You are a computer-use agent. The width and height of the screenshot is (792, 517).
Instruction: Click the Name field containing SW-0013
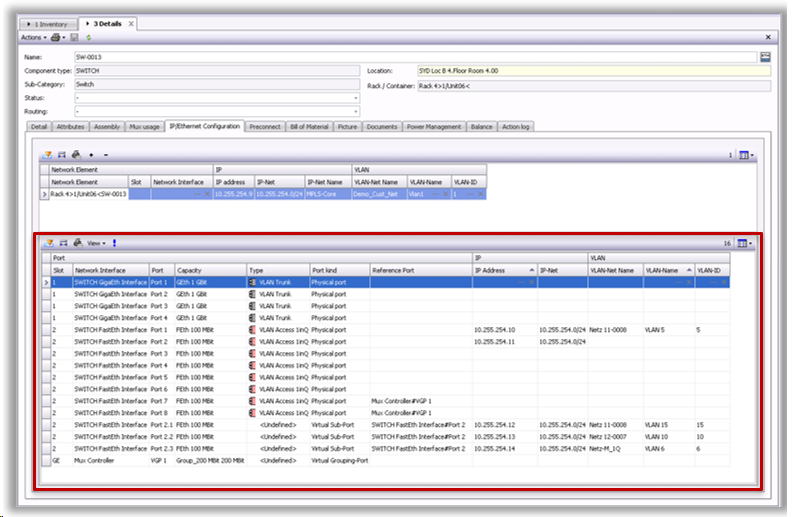point(415,57)
